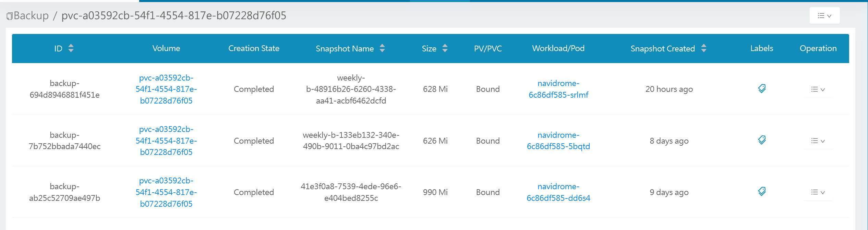Expand operation menu for 628 Mi backup
868x230 pixels.
point(818,89)
